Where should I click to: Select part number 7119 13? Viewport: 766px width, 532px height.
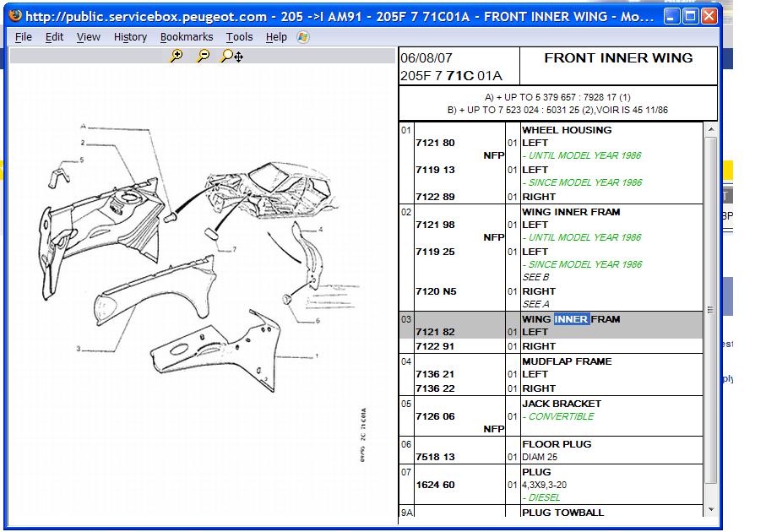coord(435,170)
